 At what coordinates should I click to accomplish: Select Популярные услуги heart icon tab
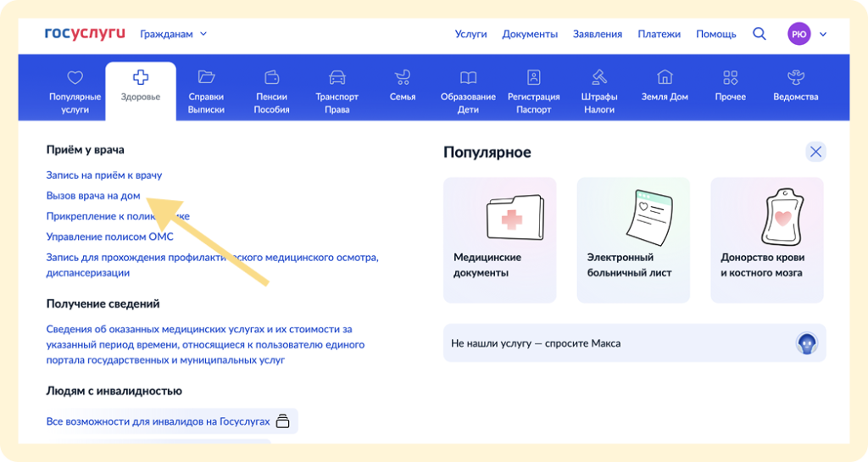[75, 92]
